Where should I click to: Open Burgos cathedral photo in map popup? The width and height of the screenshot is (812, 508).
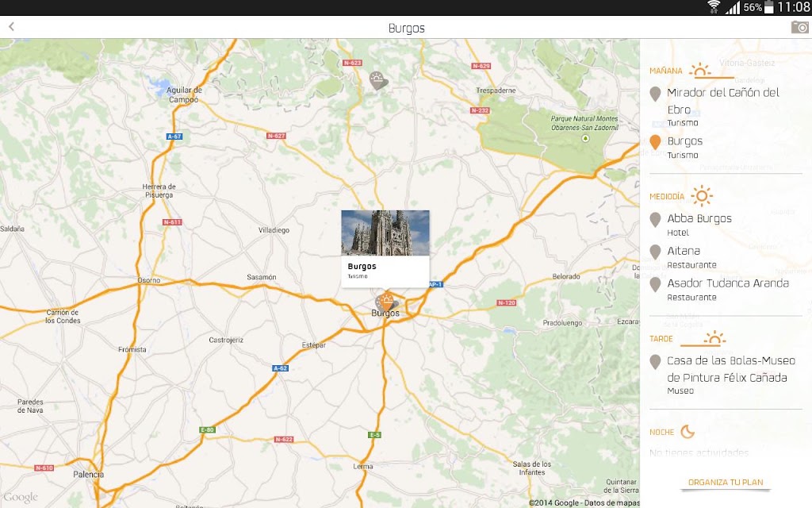click(385, 233)
